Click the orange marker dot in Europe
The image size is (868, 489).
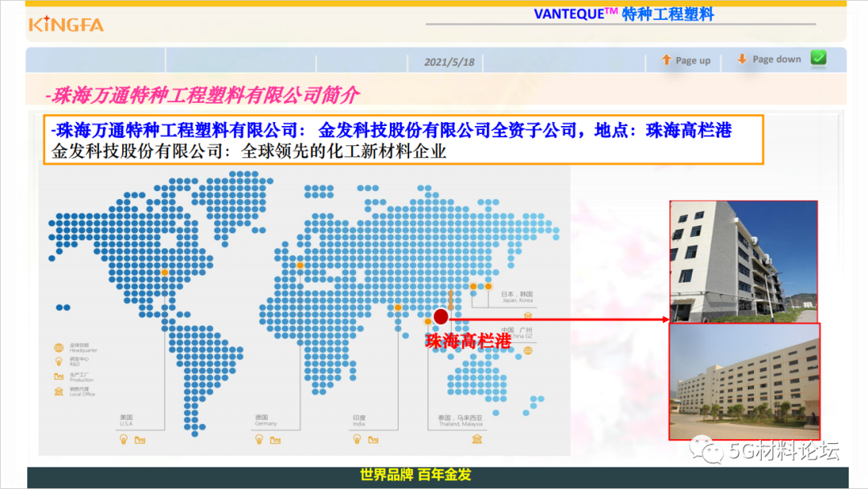(300, 266)
